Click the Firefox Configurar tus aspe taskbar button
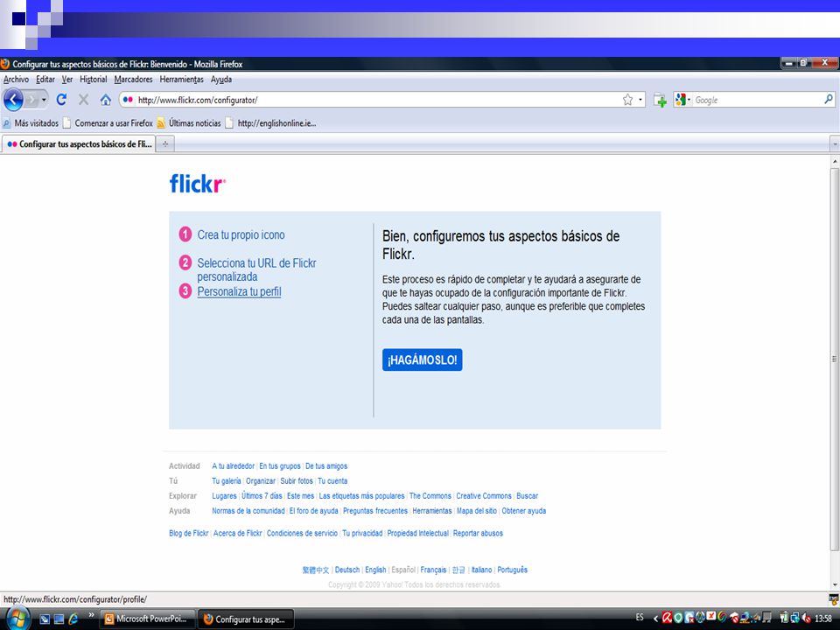Viewport: 840px width, 630px height. [246, 619]
